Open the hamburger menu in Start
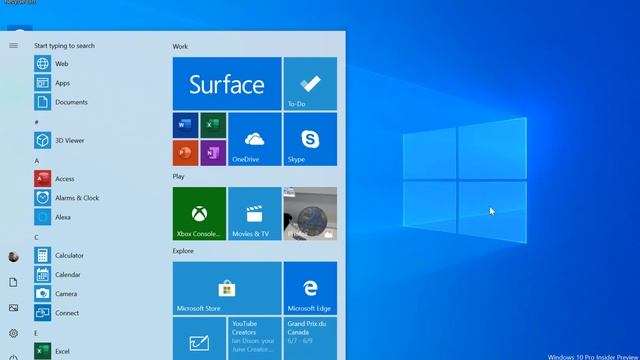This screenshot has width=640, height=360. tap(13, 46)
